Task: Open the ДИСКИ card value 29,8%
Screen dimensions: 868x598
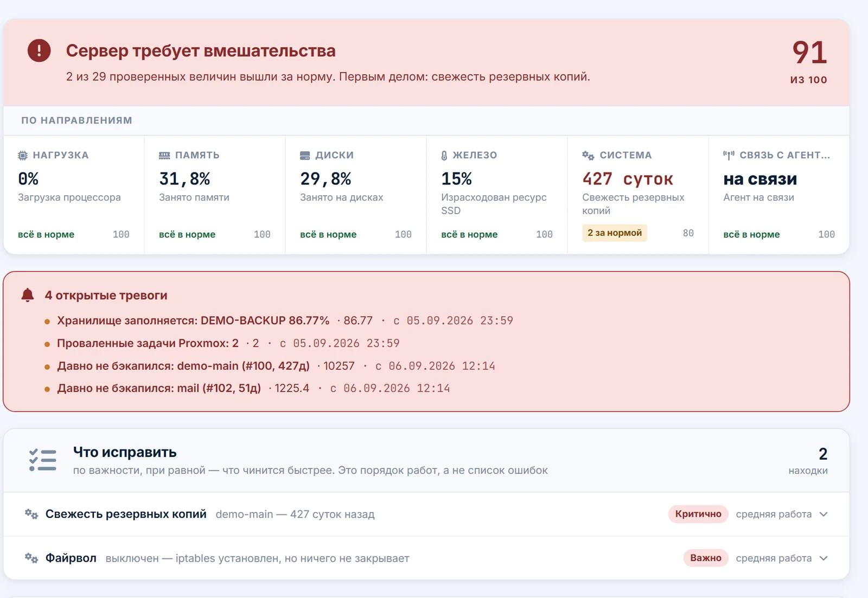Action: tap(325, 179)
